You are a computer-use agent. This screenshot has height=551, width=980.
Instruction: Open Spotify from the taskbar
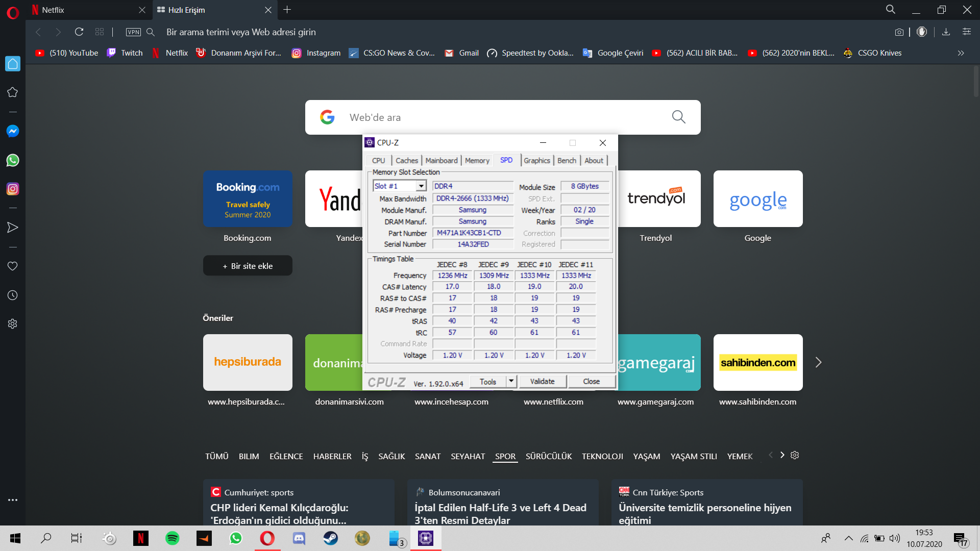173,538
